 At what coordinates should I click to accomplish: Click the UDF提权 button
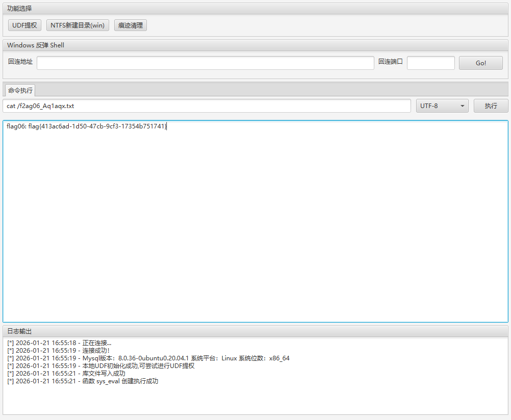click(x=24, y=25)
